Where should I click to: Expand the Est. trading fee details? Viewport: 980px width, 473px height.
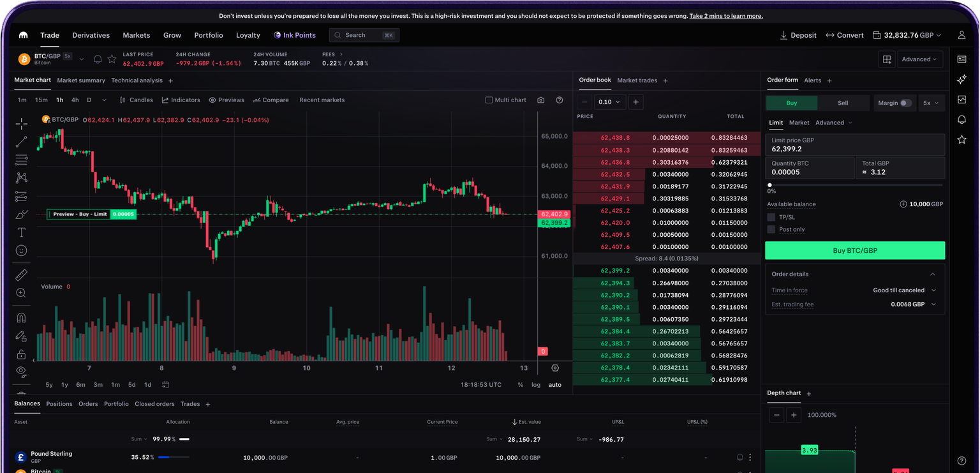click(933, 304)
